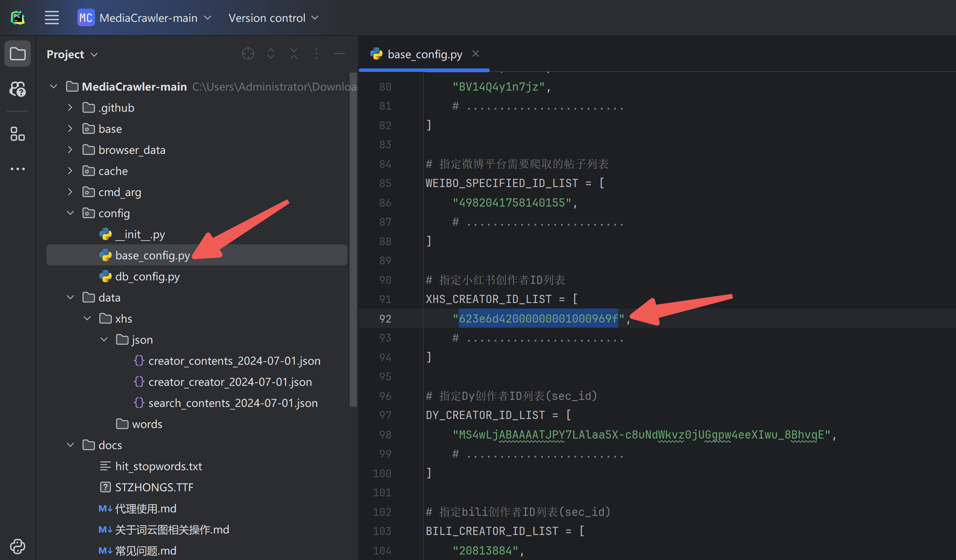Select hit_stopwords.txt file
This screenshot has width=956, height=560.
coord(158,466)
